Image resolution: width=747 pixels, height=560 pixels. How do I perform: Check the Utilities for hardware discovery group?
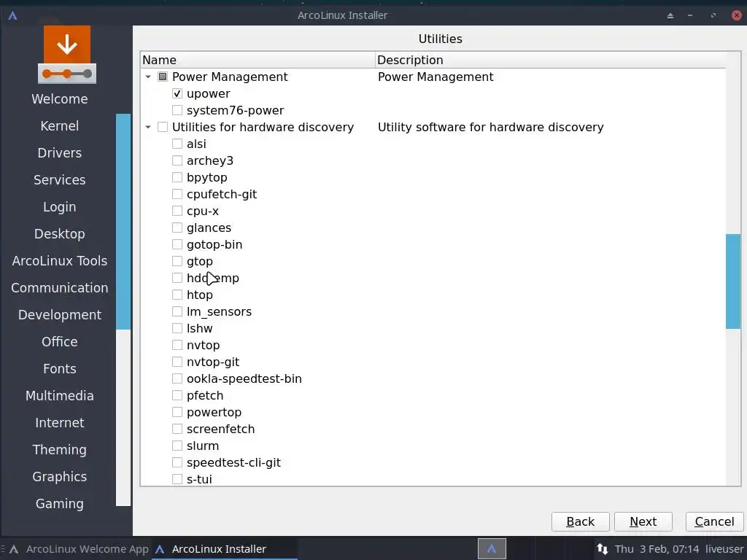click(x=163, y=127)
